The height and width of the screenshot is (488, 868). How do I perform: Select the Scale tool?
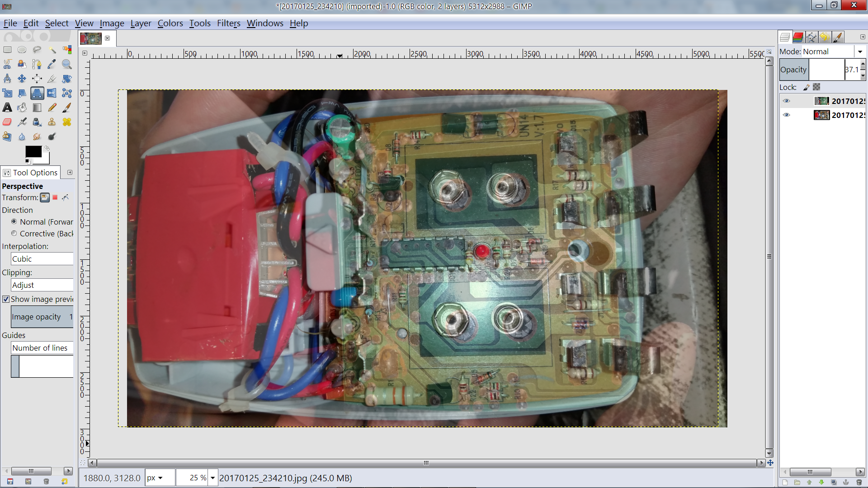pos(7,93)
